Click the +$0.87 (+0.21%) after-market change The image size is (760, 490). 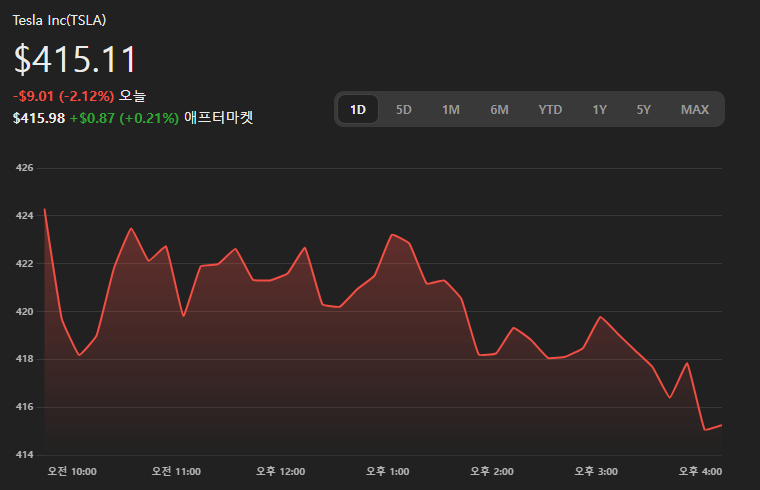(124, 118)
